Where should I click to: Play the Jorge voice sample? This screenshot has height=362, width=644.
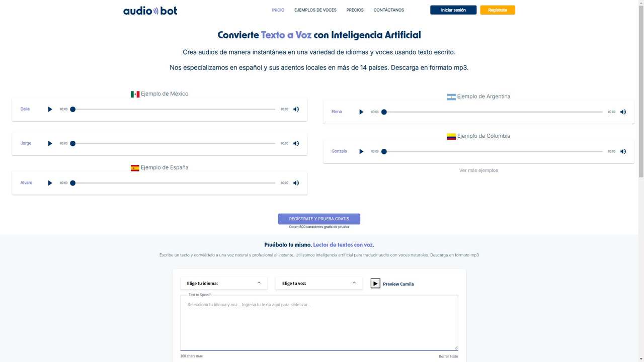pyautogui.click(x=50, y=143)
